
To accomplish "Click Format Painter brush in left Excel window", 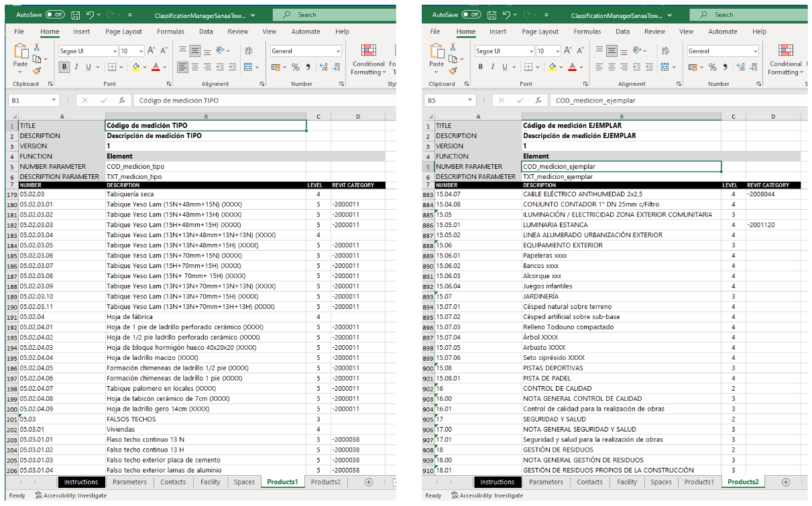I will pyautogui.click(x=38, y=70).
